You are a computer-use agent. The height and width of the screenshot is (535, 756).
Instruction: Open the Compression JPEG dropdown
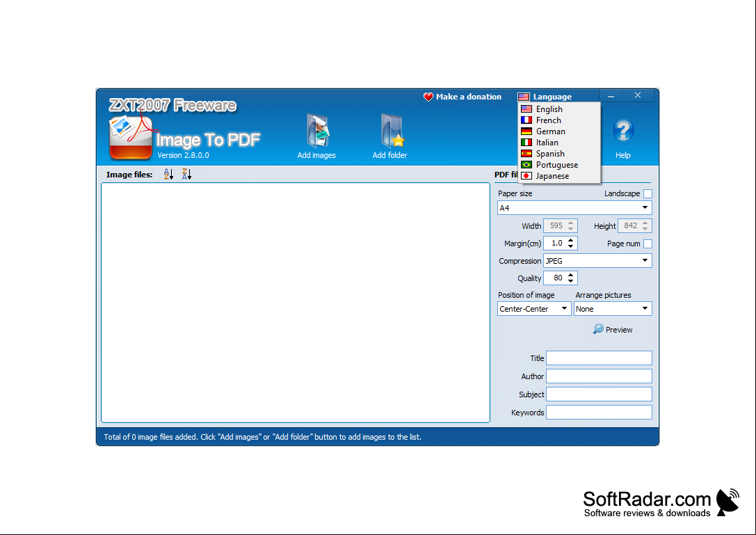coord(597,261)
